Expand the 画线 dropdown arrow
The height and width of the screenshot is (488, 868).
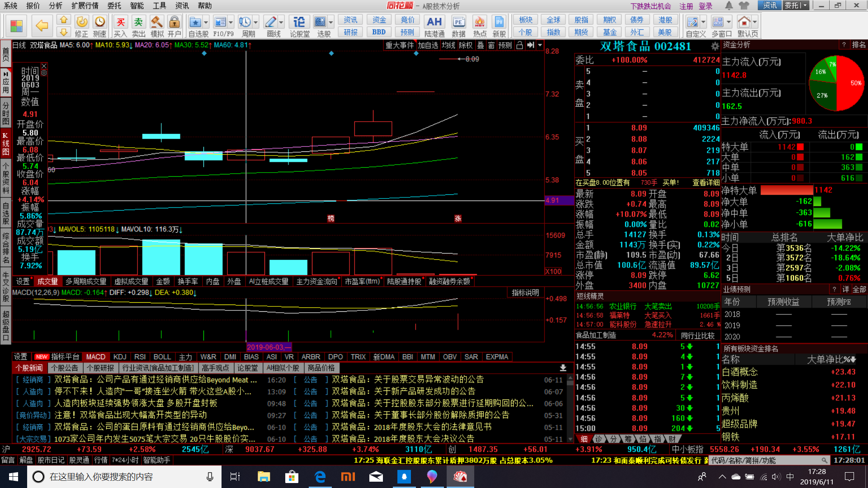point(281,22)
